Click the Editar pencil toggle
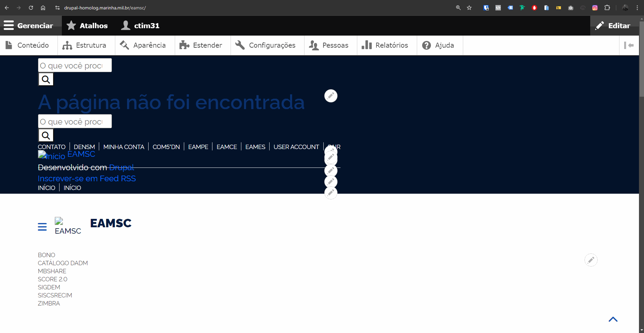The image size is (644, 333). pyautogui.click(x=600, y=26)
